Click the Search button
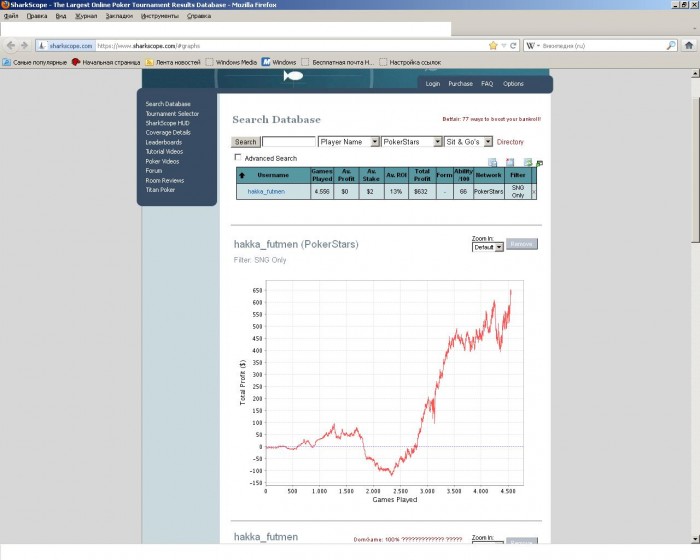The height and width of the screenshot is (560, 700). click(x=246, y=142)
